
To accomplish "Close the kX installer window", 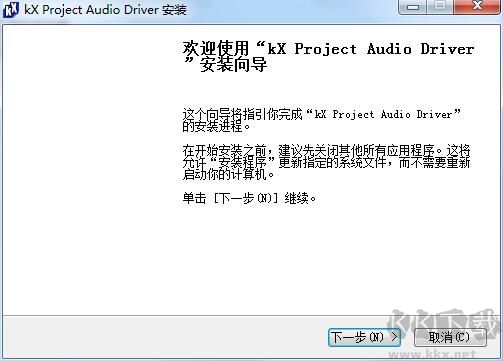I will click(477, 7).
